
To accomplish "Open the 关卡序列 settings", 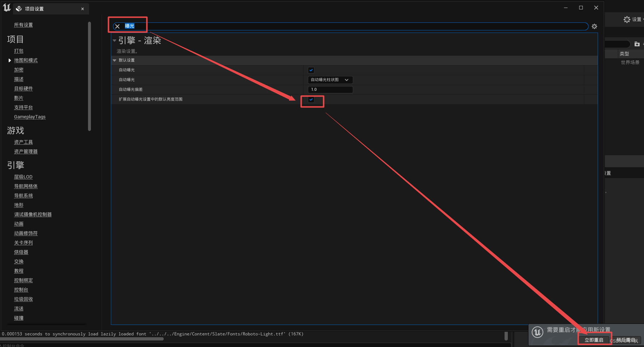I will point(23,243).
